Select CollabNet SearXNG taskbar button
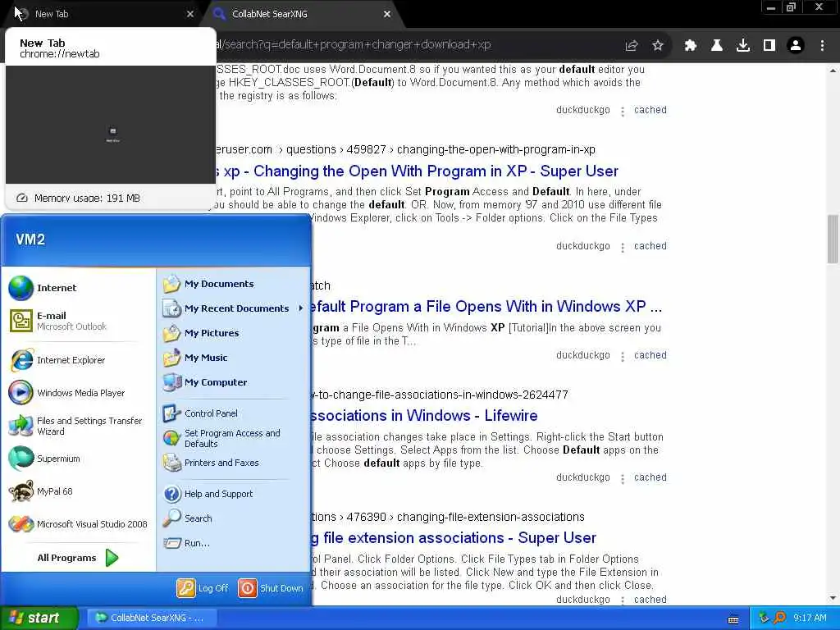Image resolution: width=840 pixels, height=630 pixels. [150, 618]
